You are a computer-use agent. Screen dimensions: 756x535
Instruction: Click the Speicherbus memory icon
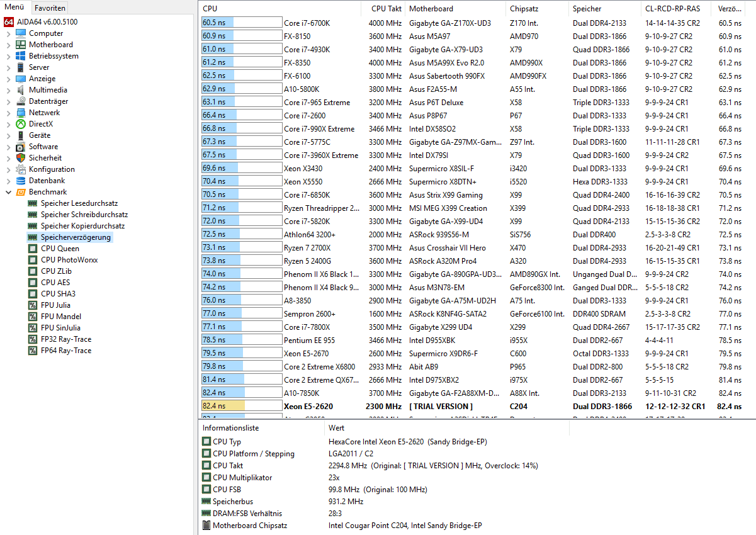[206, 502]
